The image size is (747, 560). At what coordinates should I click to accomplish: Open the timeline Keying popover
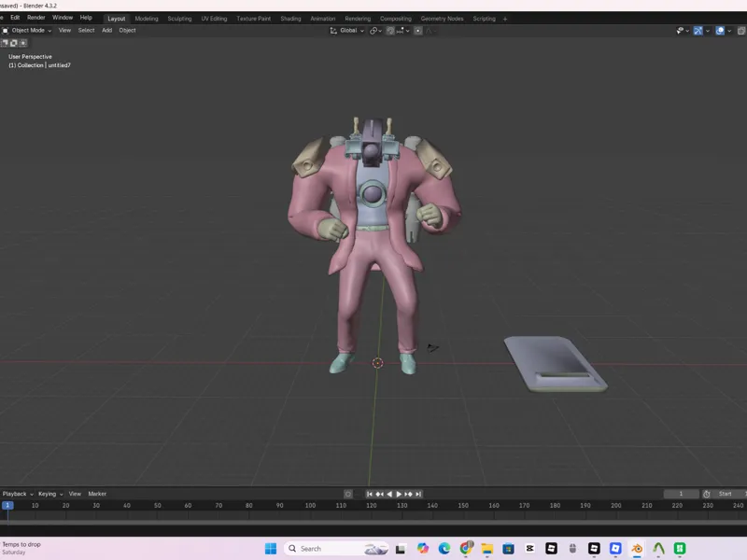coord(50,494)
